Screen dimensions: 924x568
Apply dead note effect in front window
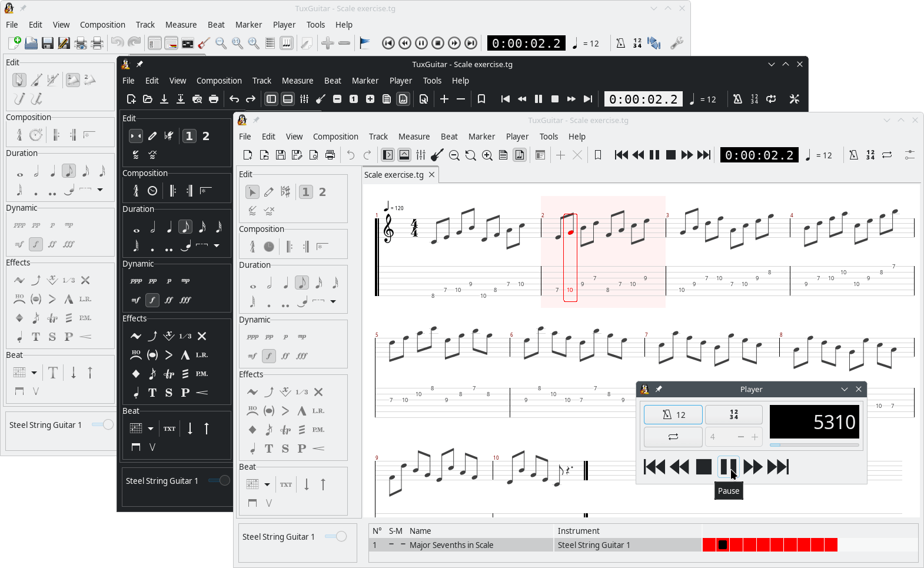pos(318,392)
